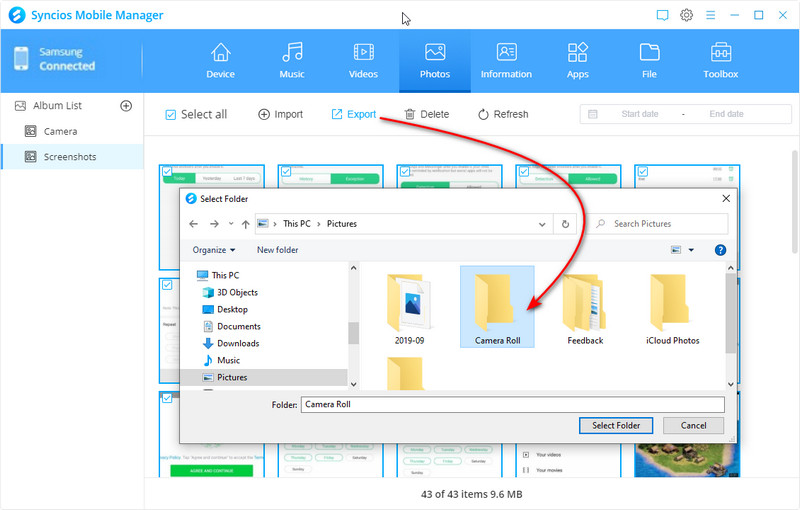Click the Folder name input field
Image resolution: width=800 pixels, height=510 pixels.
pyautogui.click(x=512, y=404)
